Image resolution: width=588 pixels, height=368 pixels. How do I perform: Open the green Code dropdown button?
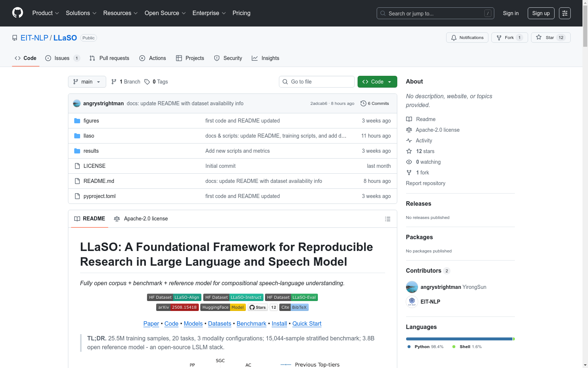pos(377,82)
